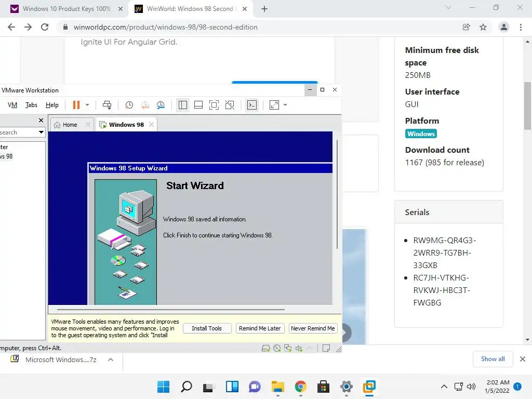
Task: Open VMware Workstation taskbar icon
Action: (369, 387)
